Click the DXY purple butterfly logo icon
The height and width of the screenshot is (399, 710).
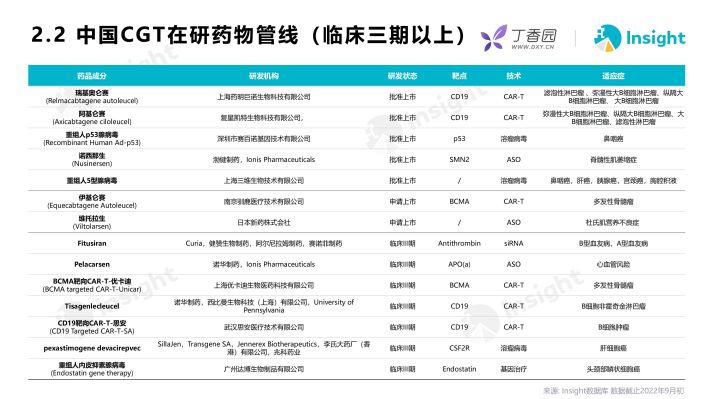pos(494,38)
